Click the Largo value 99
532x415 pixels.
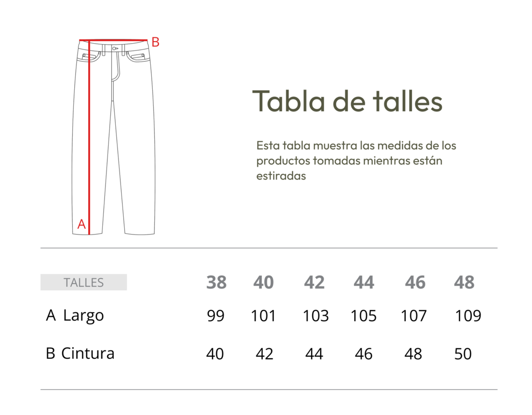point(216,316)
